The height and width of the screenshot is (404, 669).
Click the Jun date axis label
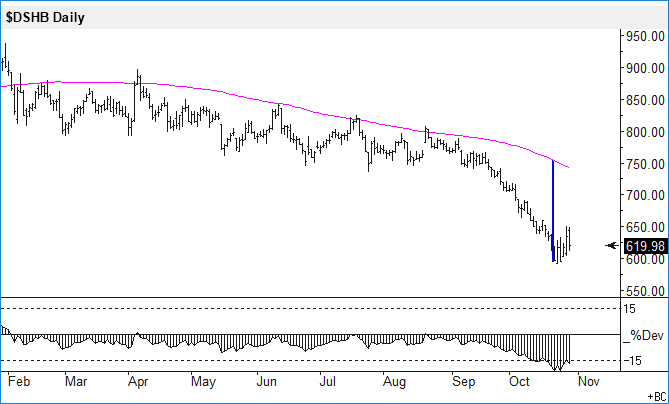(x=267, y=381)
